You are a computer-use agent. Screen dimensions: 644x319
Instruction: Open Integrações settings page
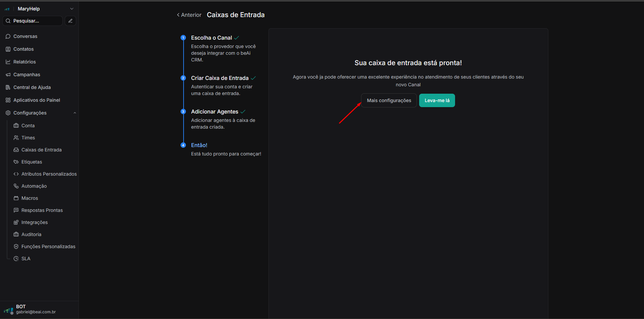tap(34, 222)
